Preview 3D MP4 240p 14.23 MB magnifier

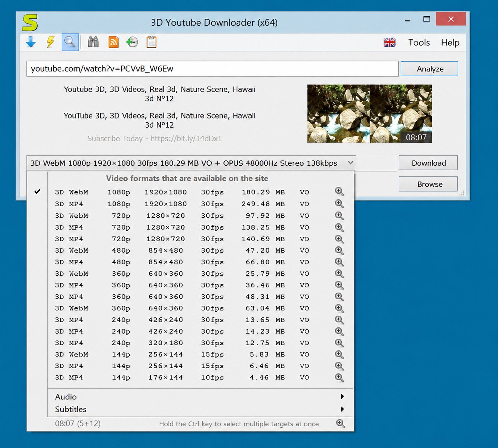click(x=339, y=331)
